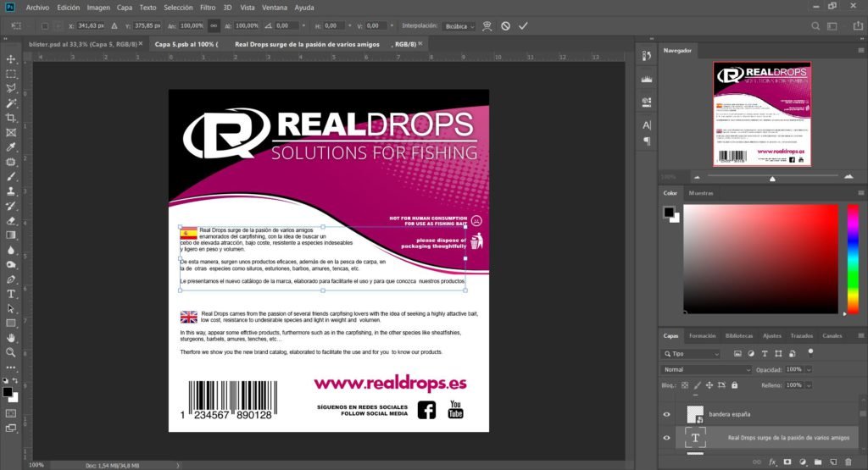Viewport: 868px width, 470px height.
Task: Select the Hand tool
Action: pos(10,338)
